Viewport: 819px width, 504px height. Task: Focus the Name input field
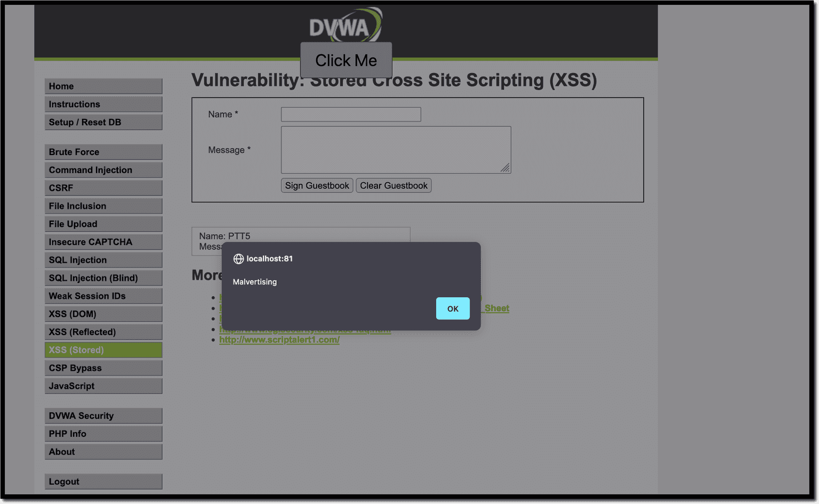(350, 114)
